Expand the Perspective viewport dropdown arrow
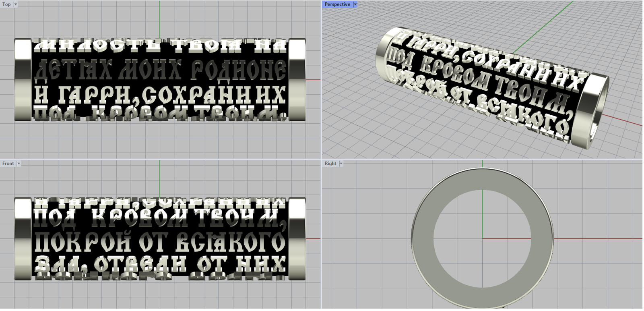644x311 pixels. [355, 4]
